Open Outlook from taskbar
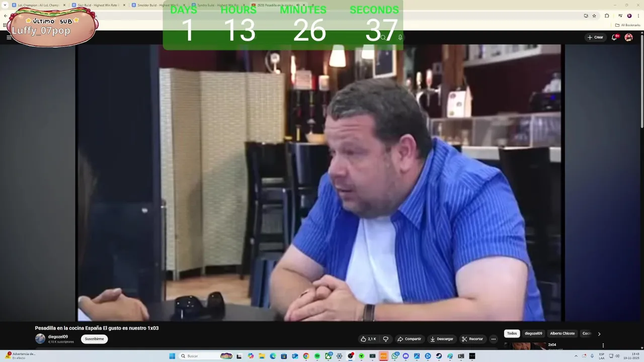 pos(295,356)
